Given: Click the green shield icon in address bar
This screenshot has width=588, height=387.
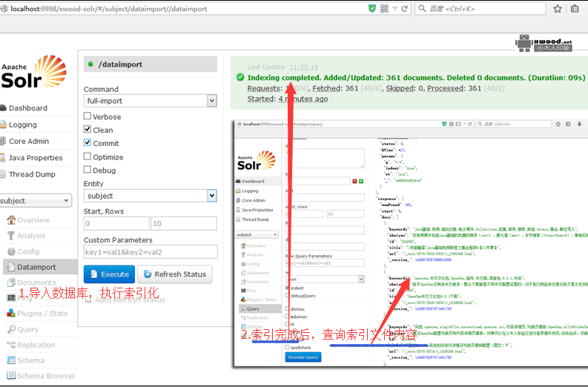Looking at the screenshot, I should point(372,9).
